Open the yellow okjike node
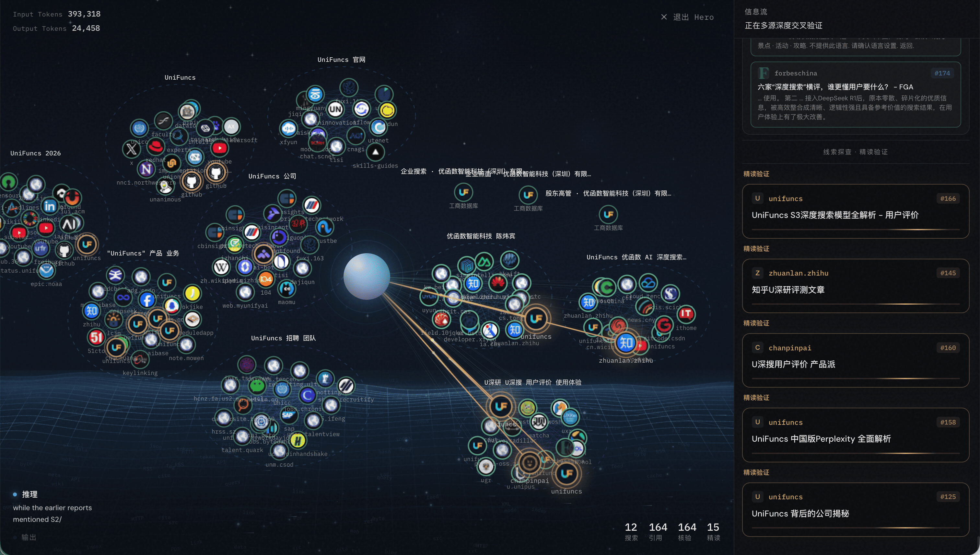Screen dimensions: 980x555 192,293
